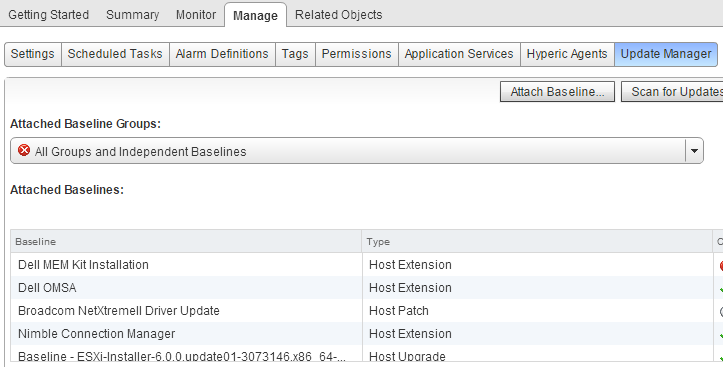Open the All Groups and Independent Baselines combo box

(x=356, y=151)
